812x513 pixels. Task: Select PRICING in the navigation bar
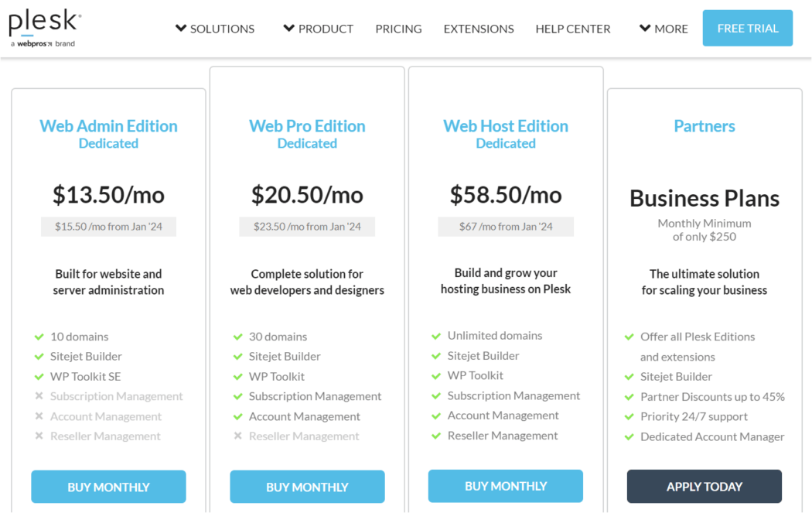pyautogui.click(x=398, y=29)
